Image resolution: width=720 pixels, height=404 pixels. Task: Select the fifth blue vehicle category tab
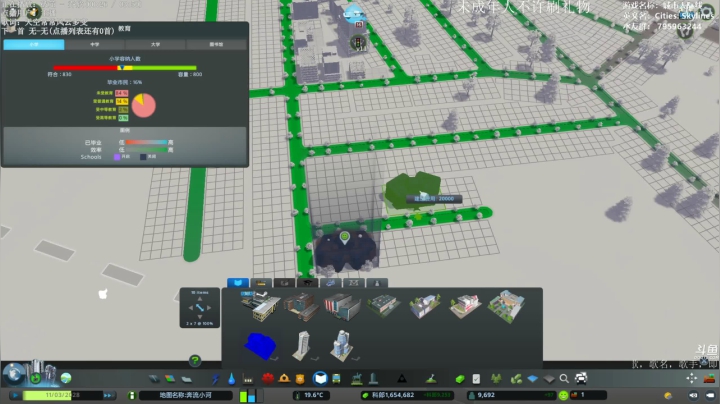tap(330, 283)
